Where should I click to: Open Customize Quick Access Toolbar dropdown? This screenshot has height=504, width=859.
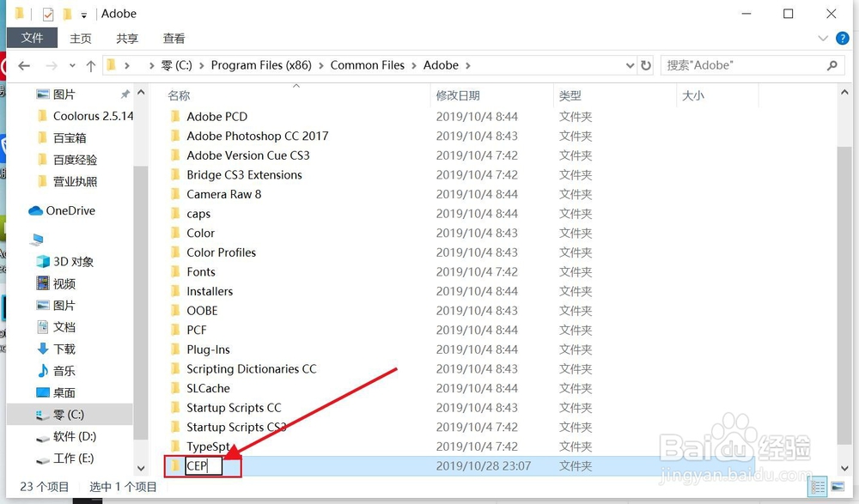click(84, 15)
